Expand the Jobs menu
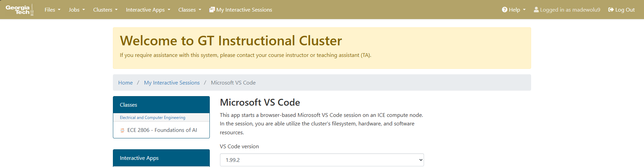The height and width of the screenshot is (167, 644). 77,10
